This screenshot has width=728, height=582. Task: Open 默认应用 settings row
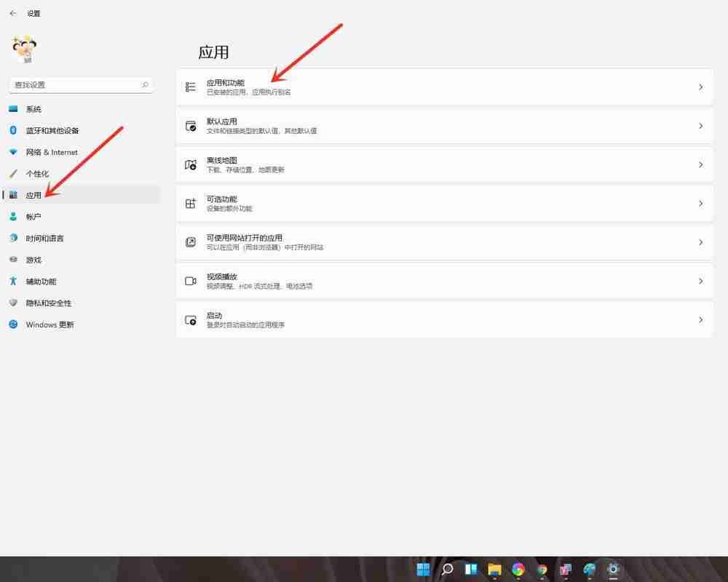[x=445, y=126]
